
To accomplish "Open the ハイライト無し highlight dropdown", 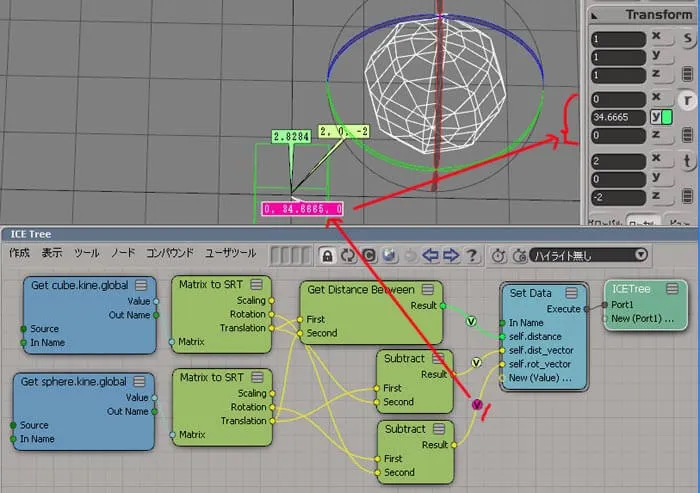I will pos(588,255).
